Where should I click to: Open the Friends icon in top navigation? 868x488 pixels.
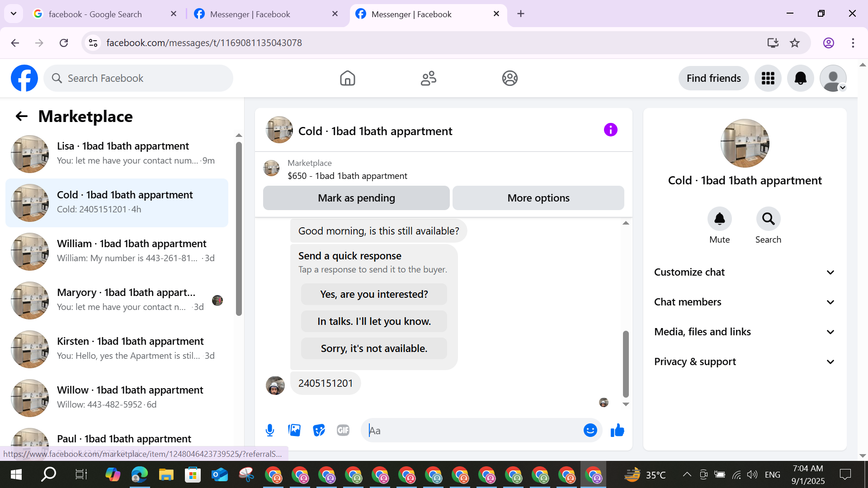pos(428,78)
